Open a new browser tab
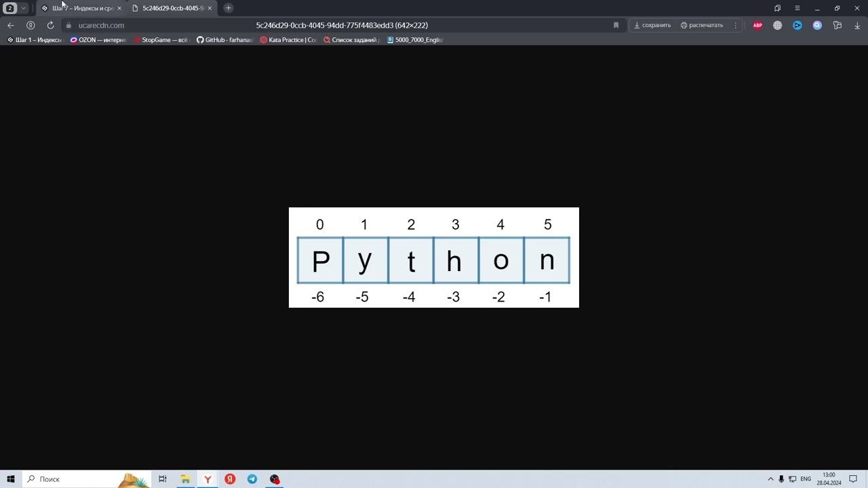Screen dimensions: 868x488 (229, 8)
